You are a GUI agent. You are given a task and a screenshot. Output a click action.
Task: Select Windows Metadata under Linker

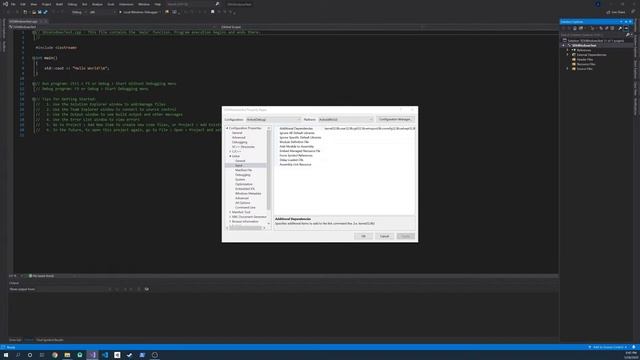coord(248,193)
